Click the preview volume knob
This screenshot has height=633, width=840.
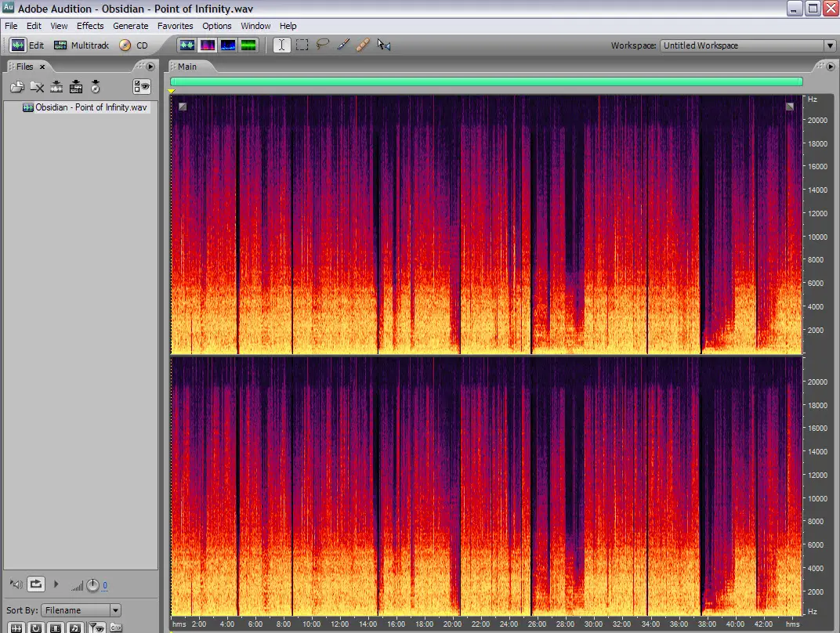pos(92,585)
